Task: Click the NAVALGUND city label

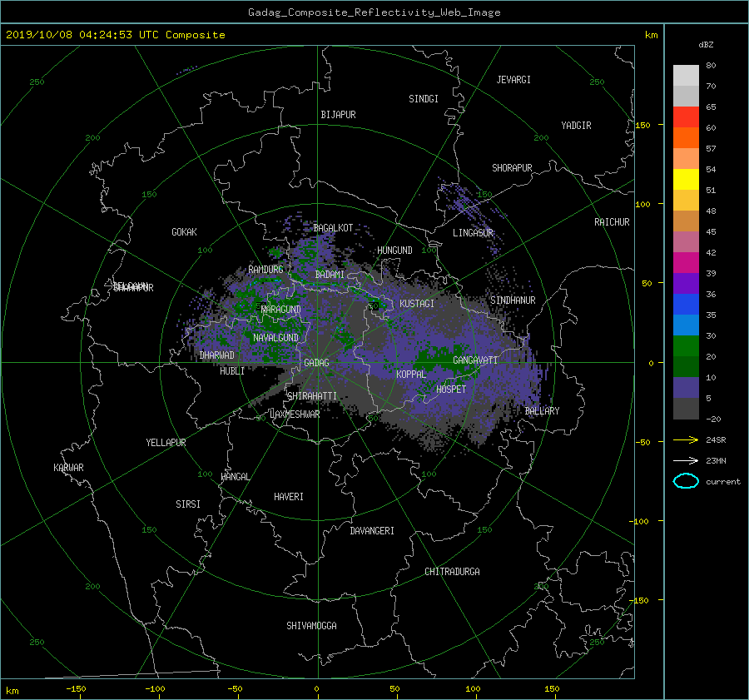Action: point(275,338)
